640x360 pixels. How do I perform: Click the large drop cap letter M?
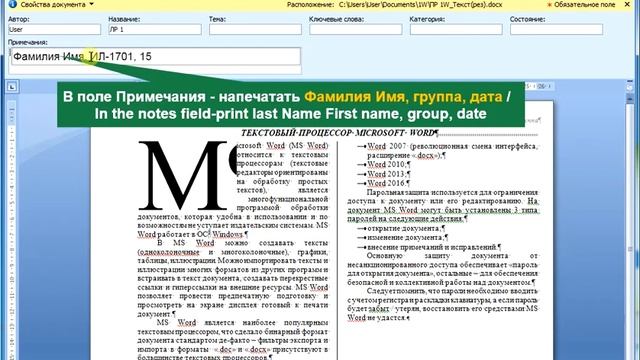coord(183,175)
